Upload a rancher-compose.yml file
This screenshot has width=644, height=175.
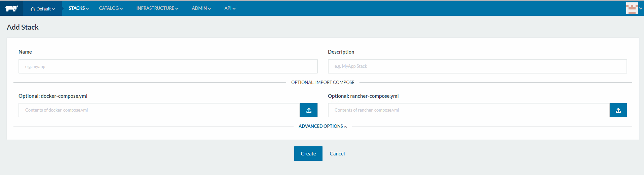tap(618, 110)
